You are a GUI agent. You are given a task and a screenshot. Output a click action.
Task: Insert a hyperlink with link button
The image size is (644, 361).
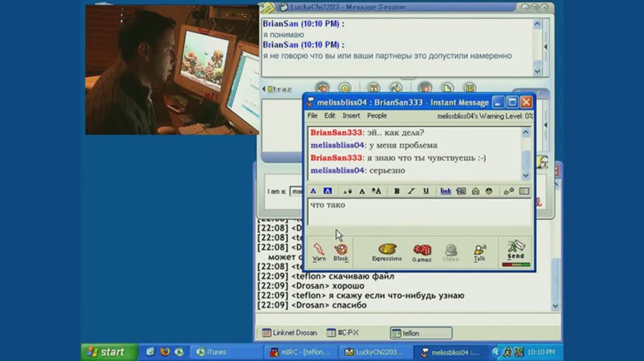click(x=446, y=191)
